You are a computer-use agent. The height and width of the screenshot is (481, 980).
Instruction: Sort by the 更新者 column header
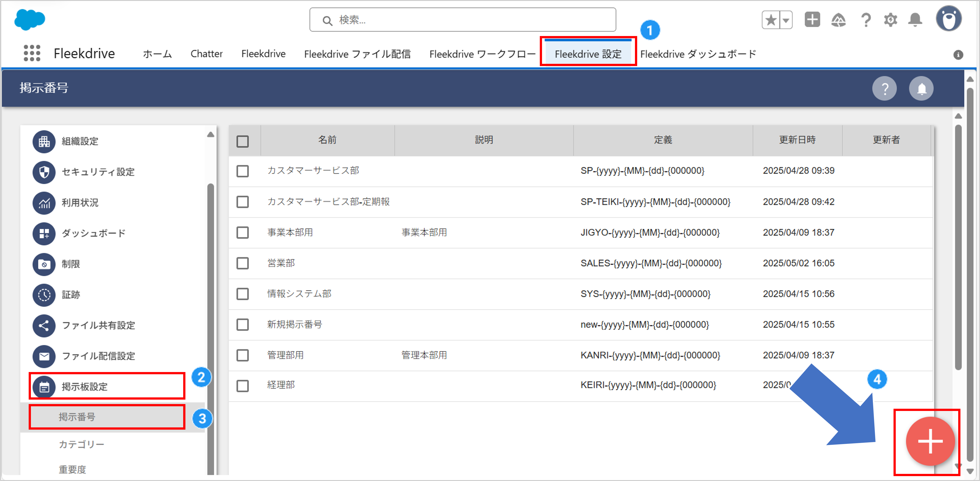coord(886,140)
